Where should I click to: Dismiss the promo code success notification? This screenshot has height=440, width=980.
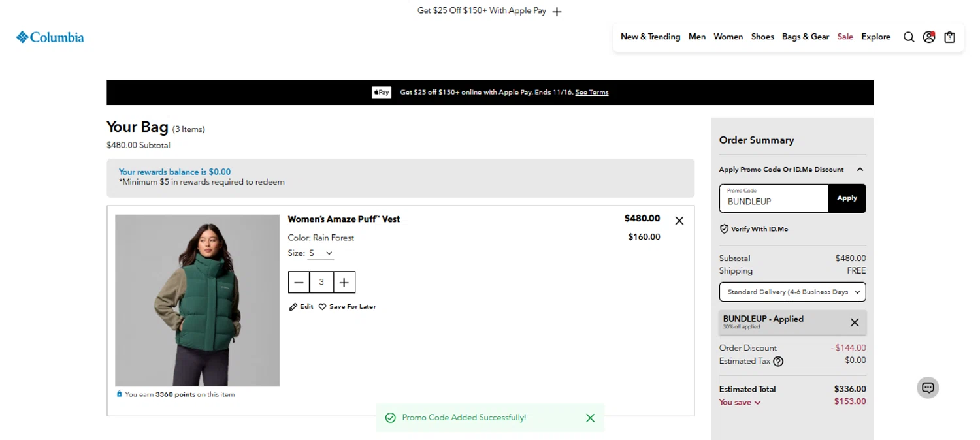pos(590,418)
